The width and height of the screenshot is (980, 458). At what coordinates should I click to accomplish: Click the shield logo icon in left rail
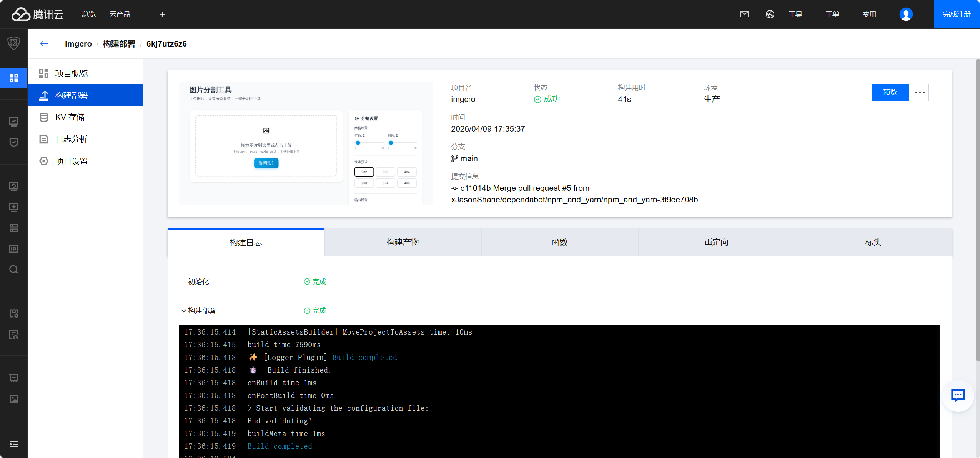14,43
